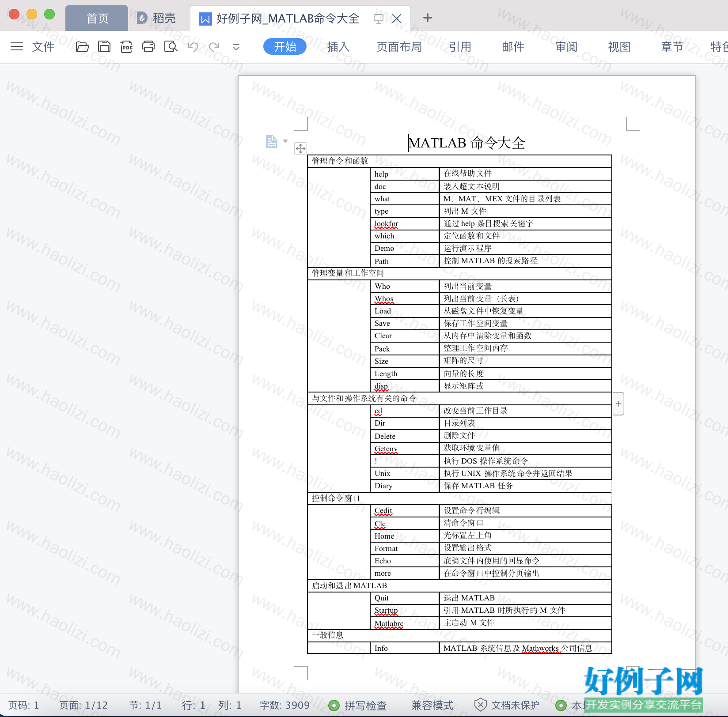
Task: Open the 邮件 ribbon tab
Action: pyautogui.click(x=513, y=46)
